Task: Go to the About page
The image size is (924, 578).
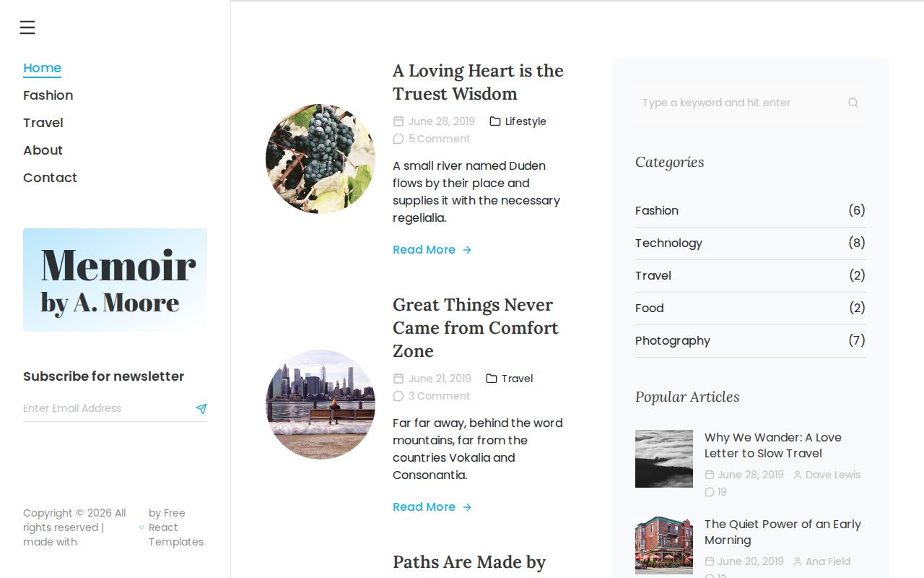Action: pyautogui.click(x=43, y=150)
